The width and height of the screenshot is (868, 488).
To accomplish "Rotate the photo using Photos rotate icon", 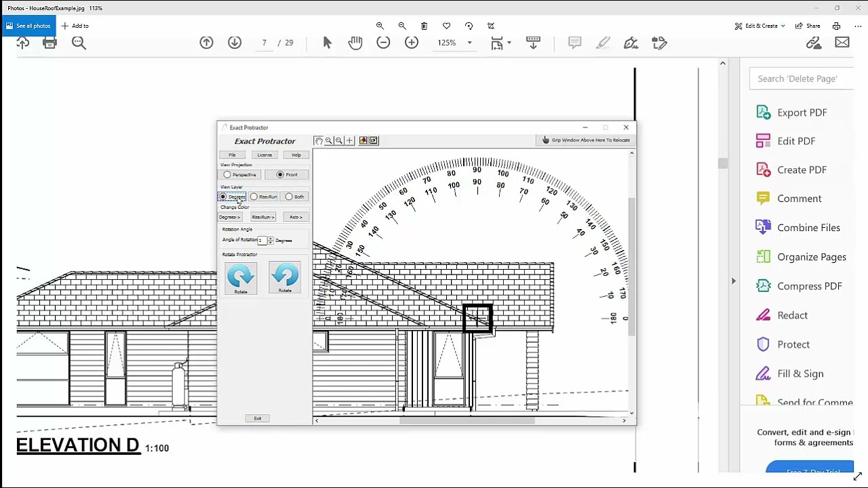I will [469, 26].
